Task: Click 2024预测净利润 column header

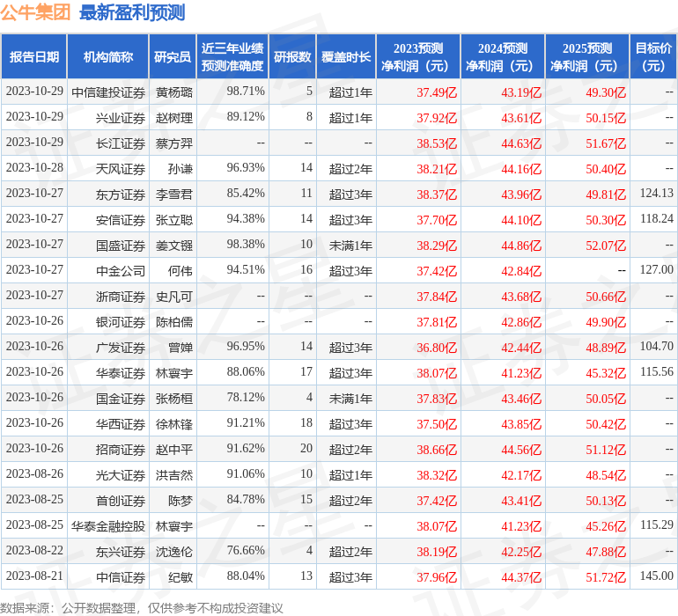Action: pyautogui.click(x=503, y=56)
